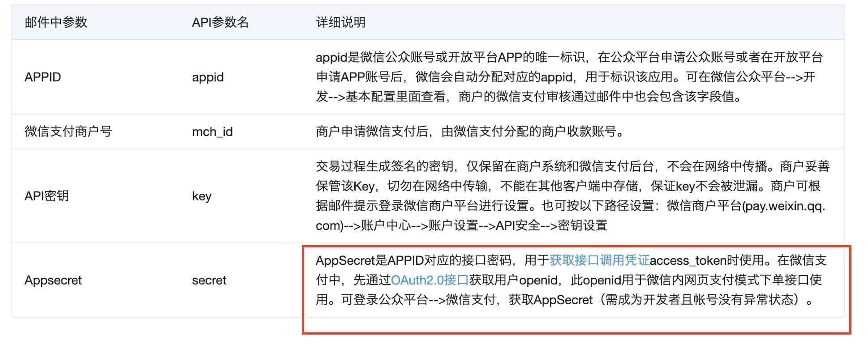868x348 pixels.
Task: Select the key parameter name cell
Action: [x=202, y=196]
